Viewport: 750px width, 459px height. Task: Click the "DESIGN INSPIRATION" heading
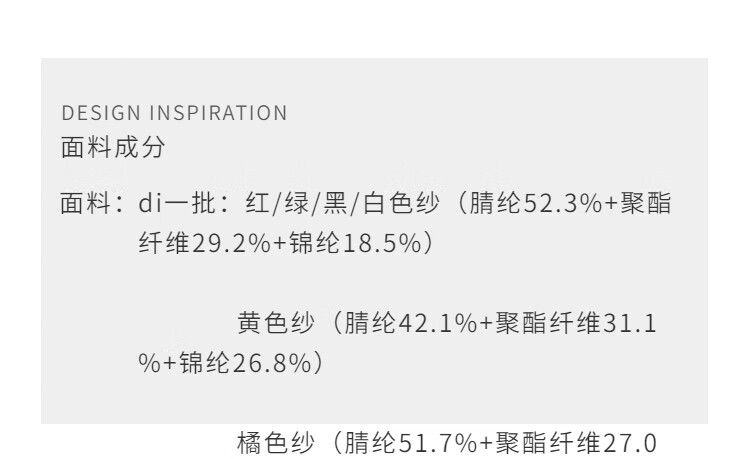coord(174,114)
